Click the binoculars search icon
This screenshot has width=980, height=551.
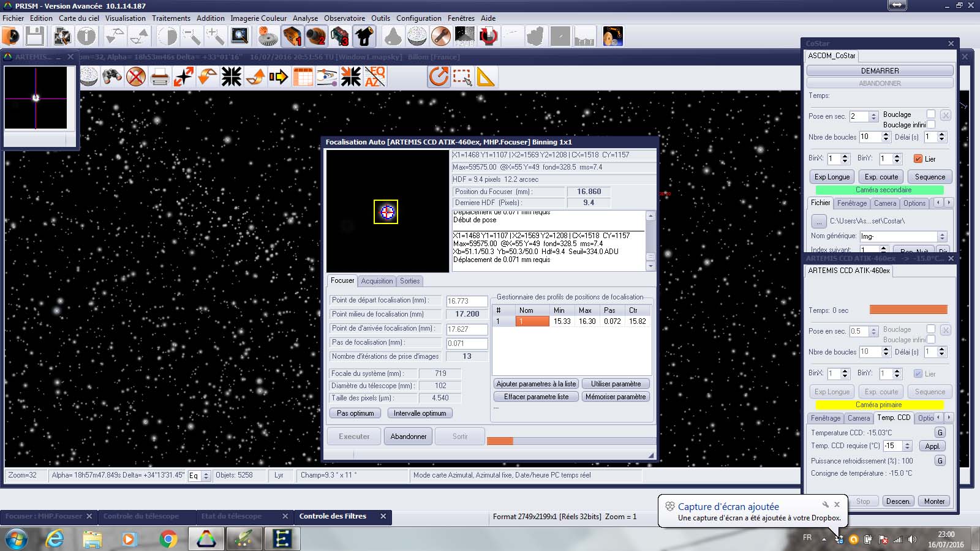point(112,77)
